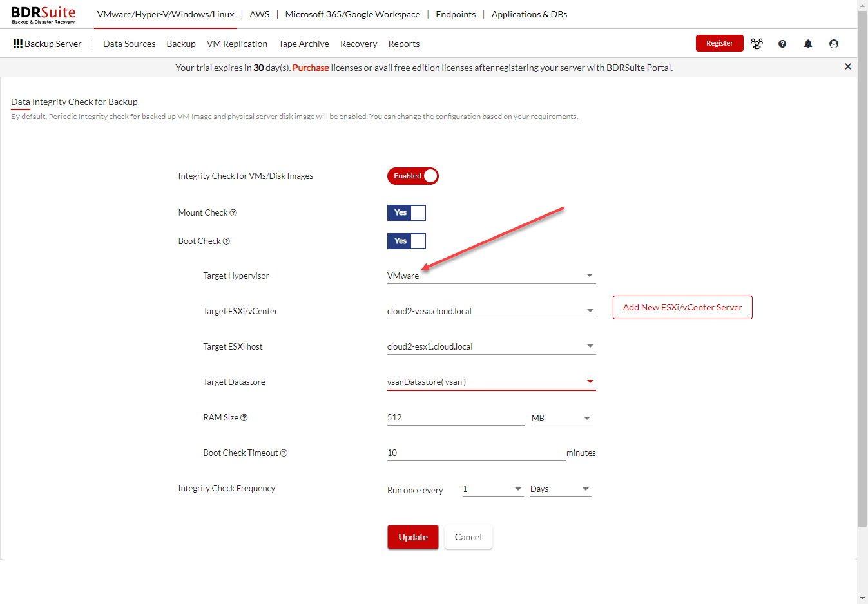Screen dimensions: 868x604
Task: Follow the Purchase link in the banner
Action: (x=311, y=68)
